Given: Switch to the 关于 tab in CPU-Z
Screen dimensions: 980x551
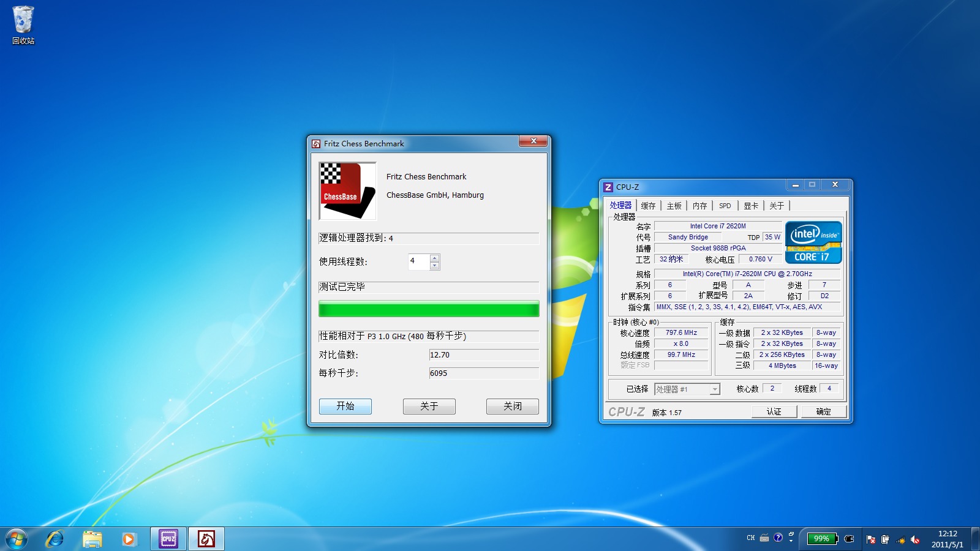Looking at the screenshot, I should coord(777,206).
